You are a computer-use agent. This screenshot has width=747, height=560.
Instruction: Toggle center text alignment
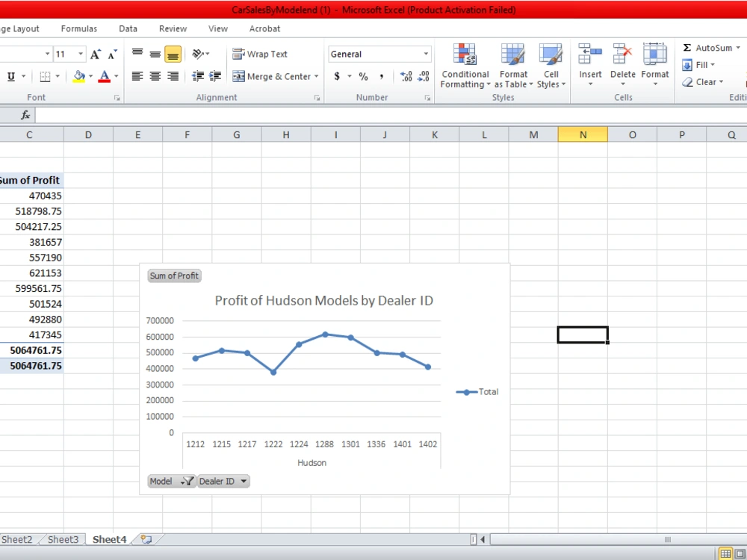155,76
